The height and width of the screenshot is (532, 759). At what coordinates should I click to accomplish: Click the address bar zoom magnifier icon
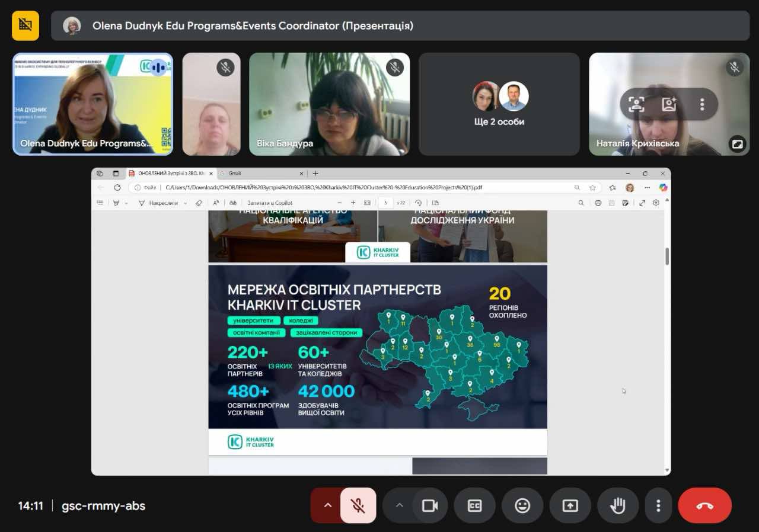click(577, 188)
